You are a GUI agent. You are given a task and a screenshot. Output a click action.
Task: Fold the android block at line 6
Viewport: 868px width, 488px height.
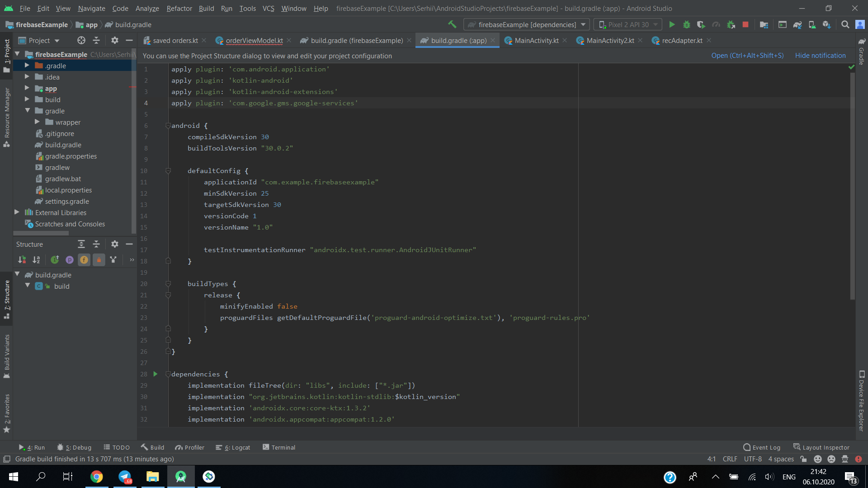[x=168, y=126]
